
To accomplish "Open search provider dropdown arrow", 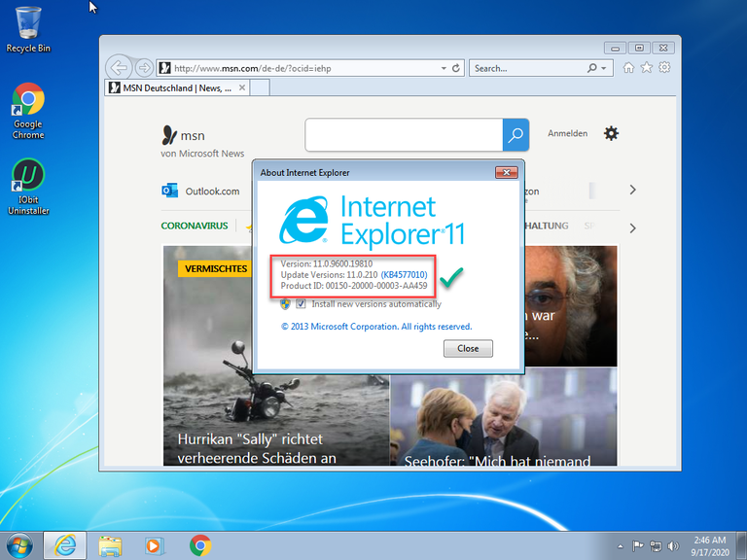I will click(x=604, y=68).
